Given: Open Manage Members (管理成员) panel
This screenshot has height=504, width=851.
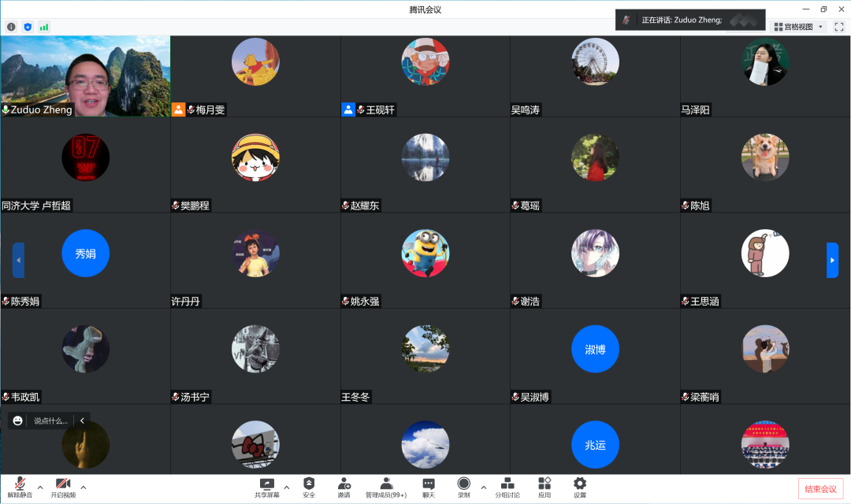Looking at the screenshot, I should pyautogui.click(x=386, y=484).
